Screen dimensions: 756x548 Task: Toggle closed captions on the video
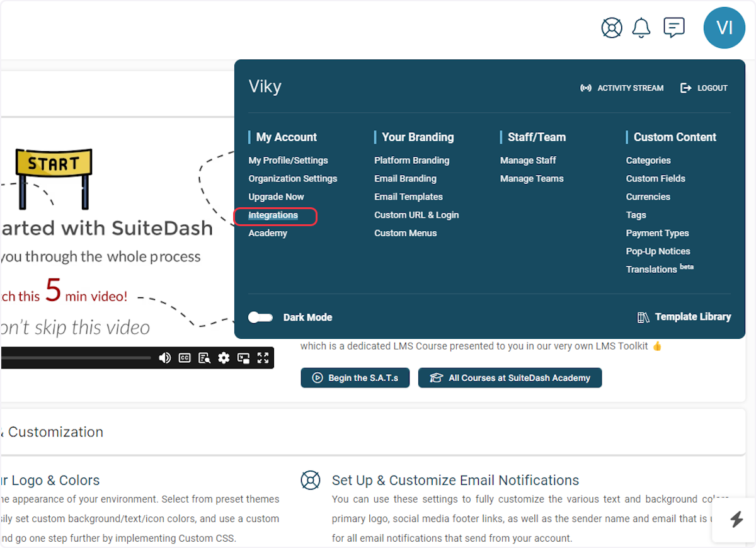pyautogui.click(x=185, y=358)
